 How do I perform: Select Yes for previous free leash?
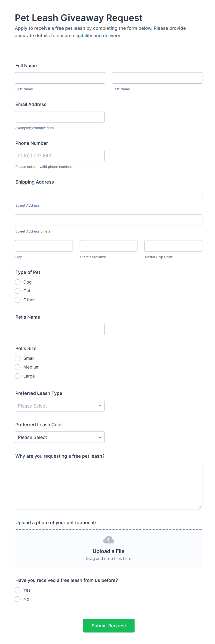pos(18,590)
